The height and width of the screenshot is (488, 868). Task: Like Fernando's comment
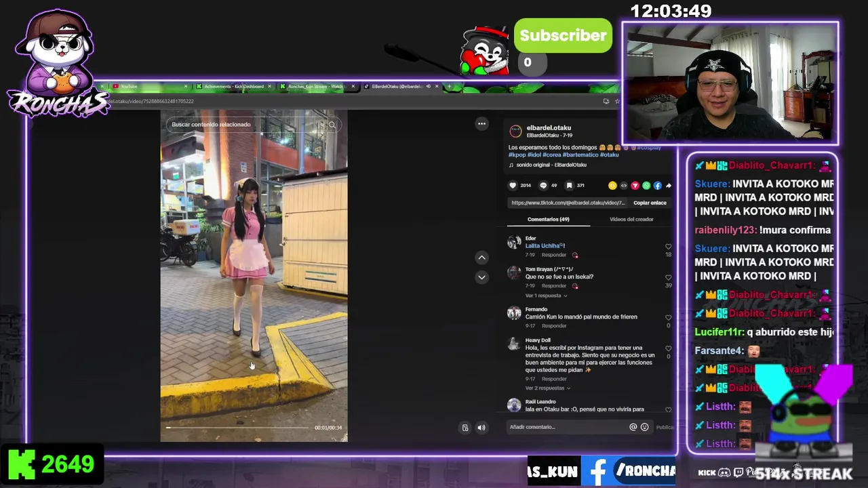click(x=668, y=318)
